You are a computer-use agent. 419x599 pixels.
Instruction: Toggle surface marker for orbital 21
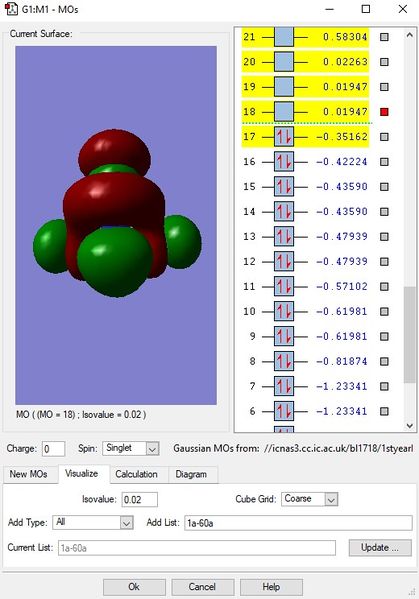(x=384, y=37)
